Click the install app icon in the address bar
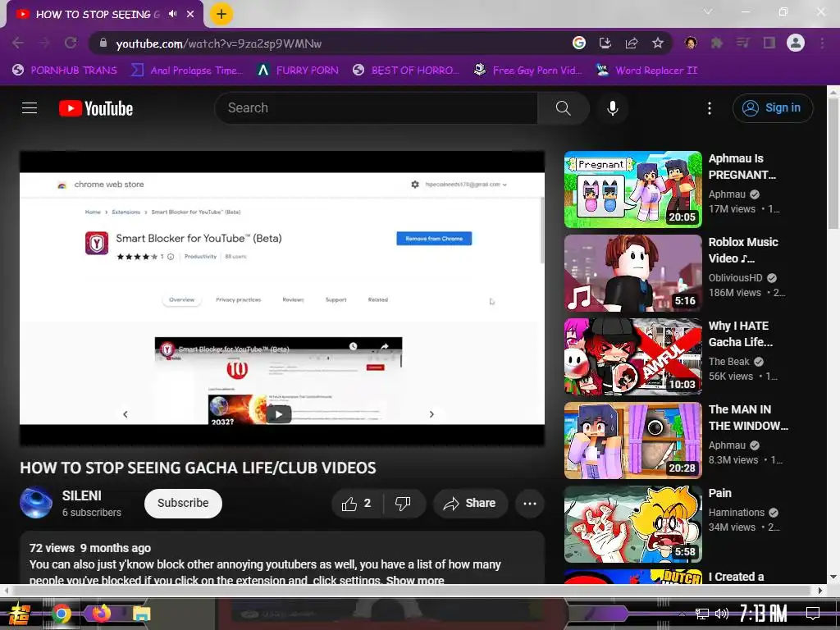The width and height of the screenshot is (840, 630). click(605, 43)
